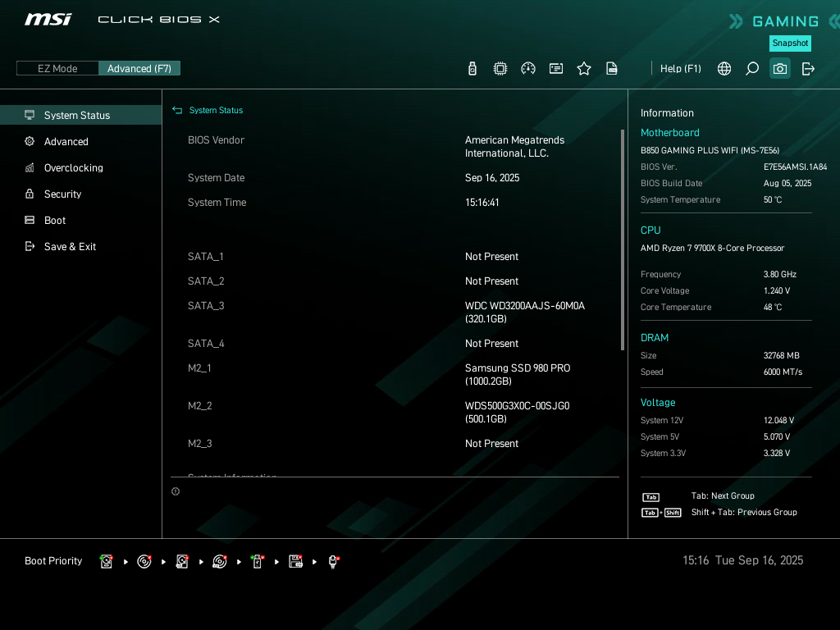Click the Voltage heading in Information panel
The height and width of the screenshot is (630, 840).
658,402
